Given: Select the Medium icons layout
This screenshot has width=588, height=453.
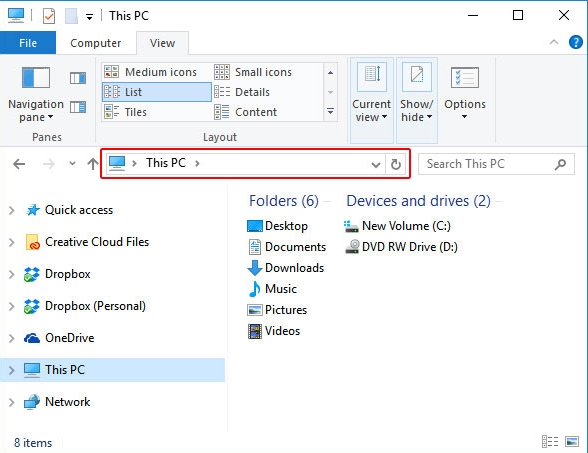Looking at the screenshot, I should (x=157, y=72).
